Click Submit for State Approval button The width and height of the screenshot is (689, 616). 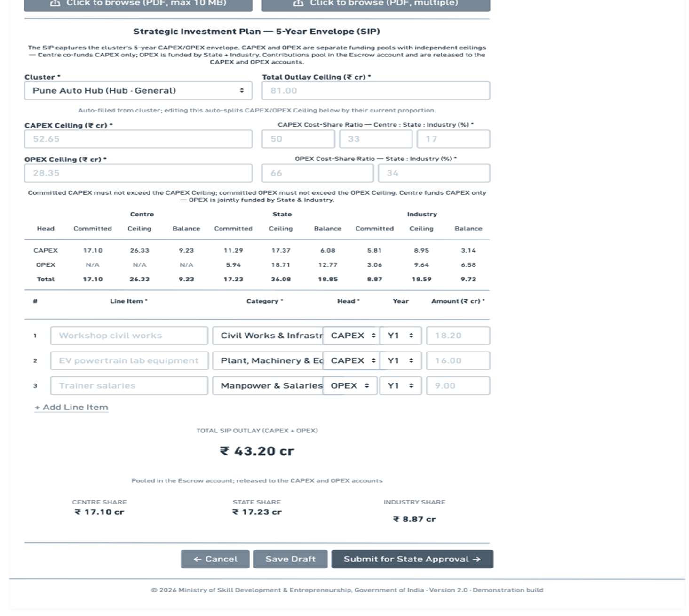412,559
